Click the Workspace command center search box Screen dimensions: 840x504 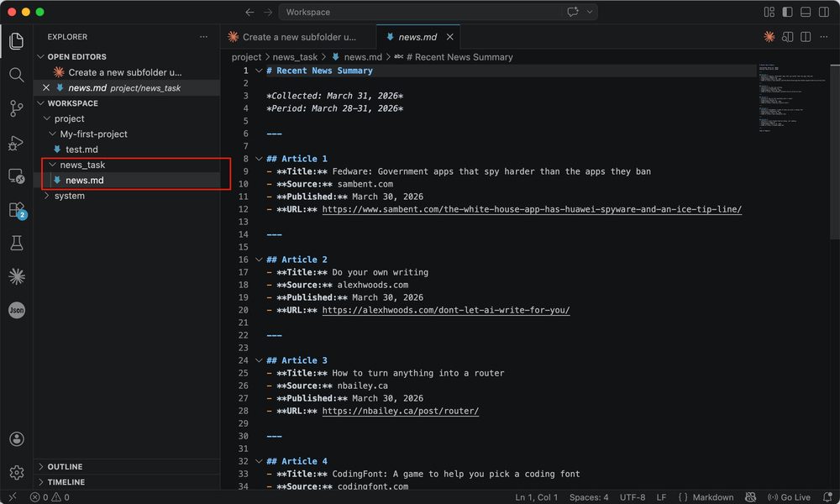point(420,12)
